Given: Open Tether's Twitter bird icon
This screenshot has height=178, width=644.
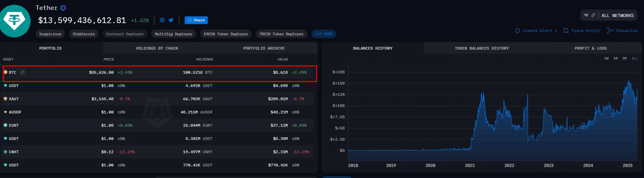Looking at the screenshot, I should click(171, 20).
